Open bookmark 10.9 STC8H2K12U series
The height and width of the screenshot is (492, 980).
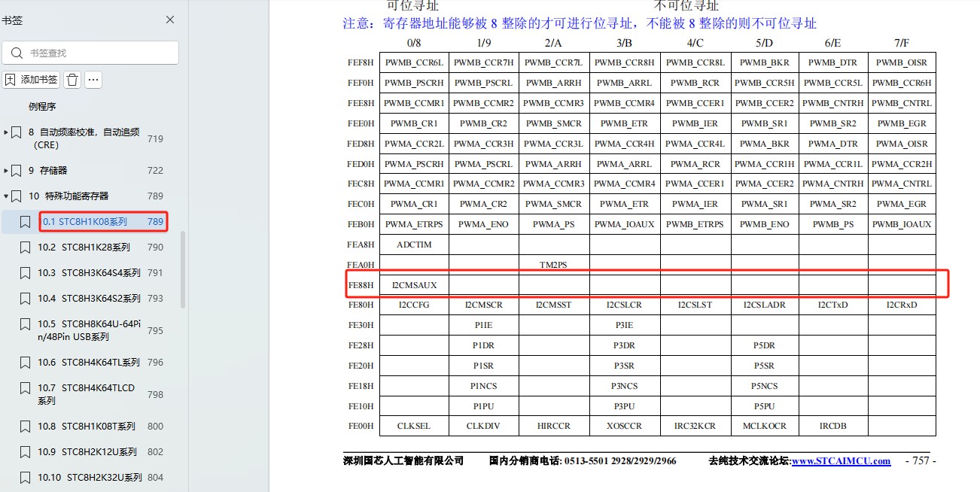[88, 451]
